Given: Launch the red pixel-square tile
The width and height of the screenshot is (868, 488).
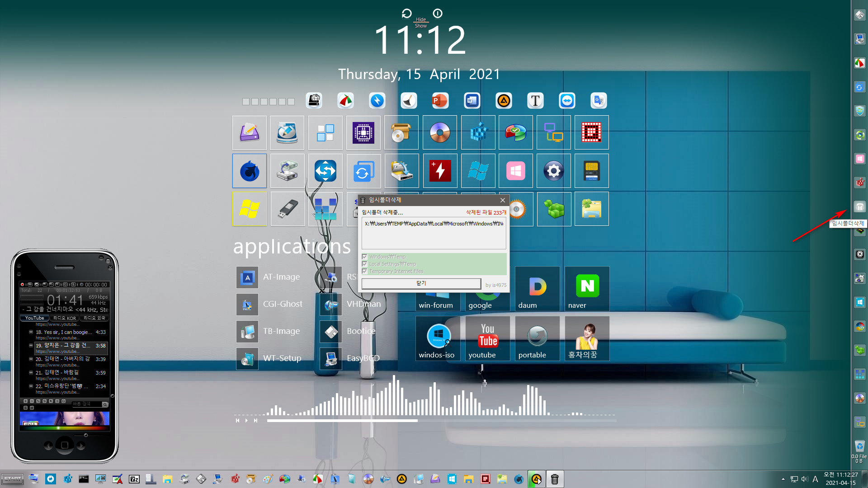Looking at the screenshot, I should [x=592, y=132].
